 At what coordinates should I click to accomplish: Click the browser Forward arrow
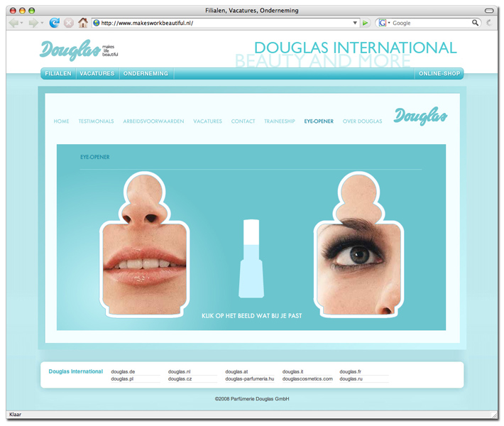(33, 23)
